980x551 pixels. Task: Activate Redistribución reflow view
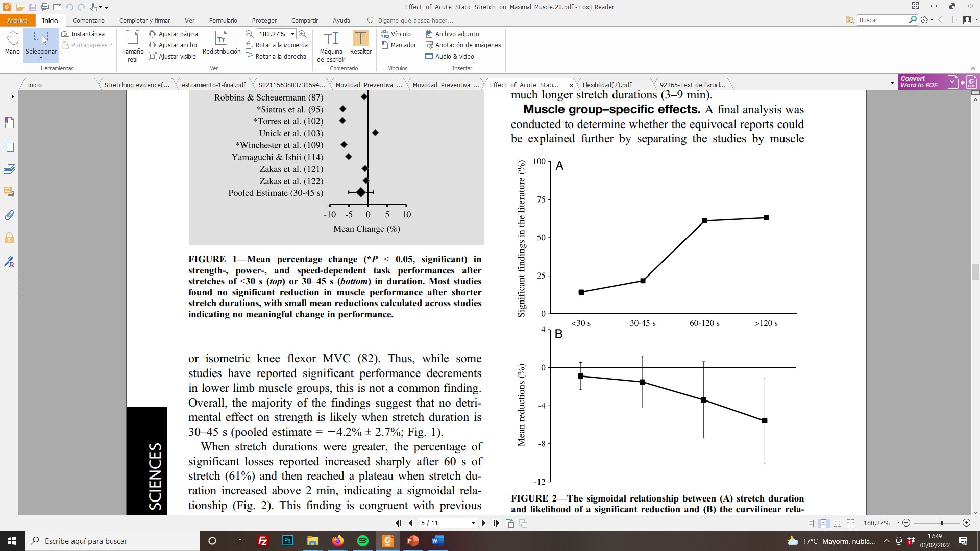[222, 42]
